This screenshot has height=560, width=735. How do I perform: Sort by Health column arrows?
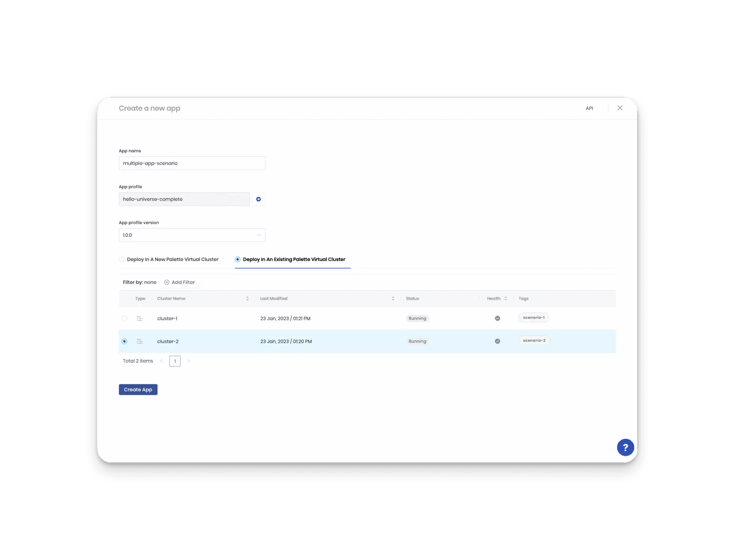coord(505,298)
